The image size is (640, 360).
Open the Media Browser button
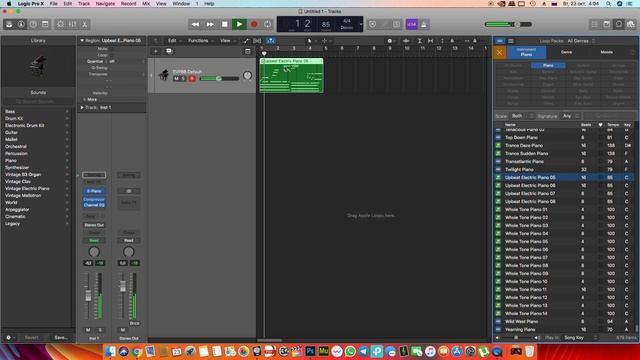[x=631, y=24]
